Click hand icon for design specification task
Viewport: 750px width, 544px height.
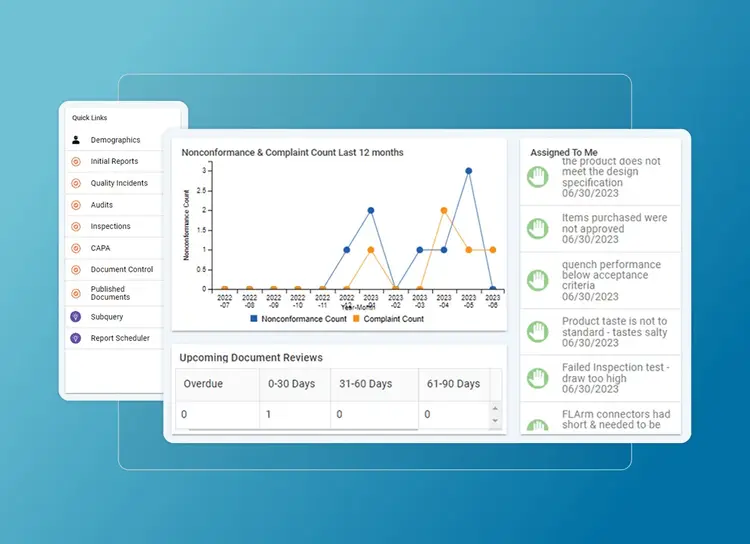click(x=538, y=177)
